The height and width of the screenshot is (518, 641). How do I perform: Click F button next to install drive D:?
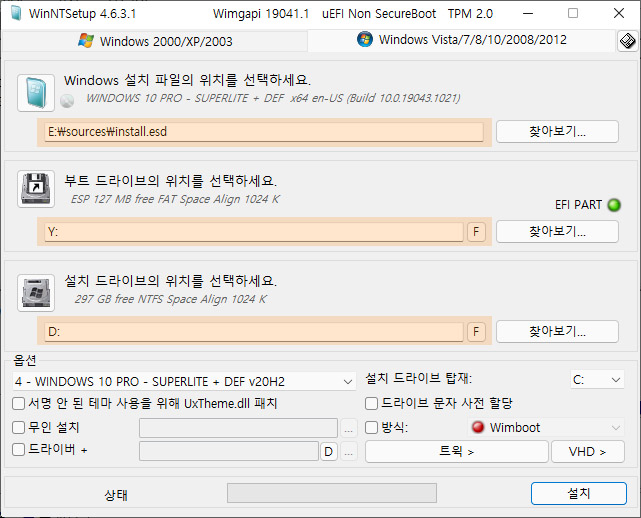click(476, 332)
